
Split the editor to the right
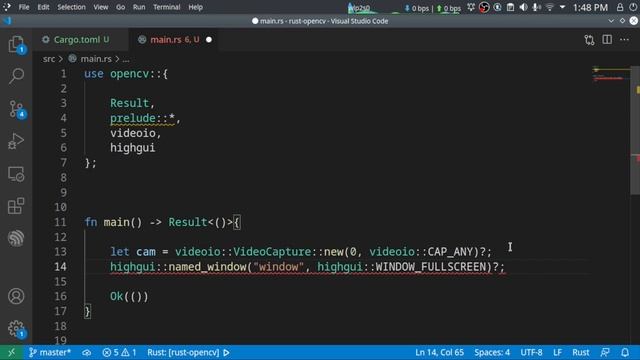pyautogui.click(x=607, y=40)
